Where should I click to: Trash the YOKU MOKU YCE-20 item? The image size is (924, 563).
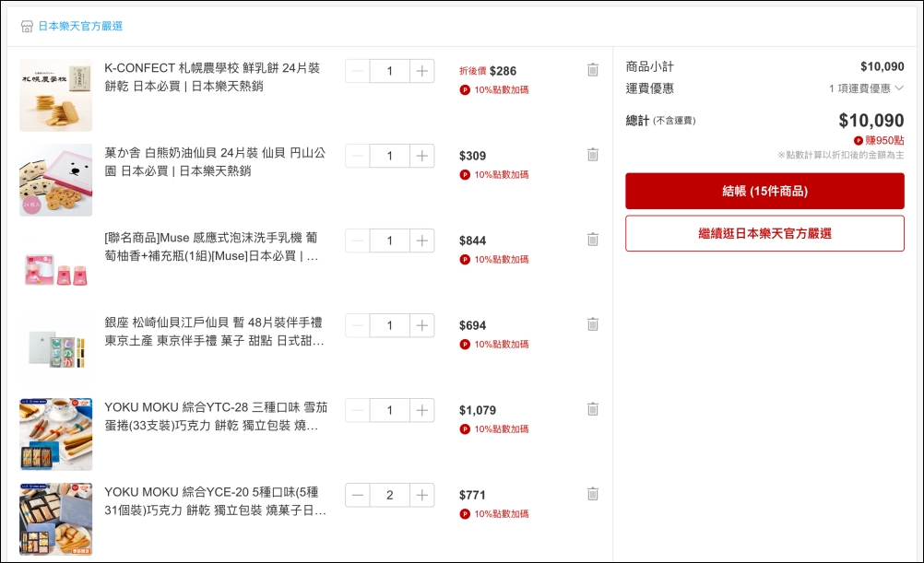593,494
